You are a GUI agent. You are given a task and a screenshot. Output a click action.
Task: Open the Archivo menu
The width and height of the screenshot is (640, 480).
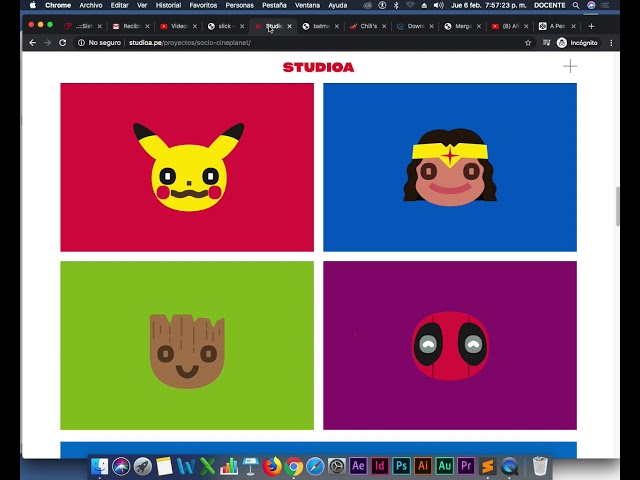pyautogui.click(x=91, y=5)
